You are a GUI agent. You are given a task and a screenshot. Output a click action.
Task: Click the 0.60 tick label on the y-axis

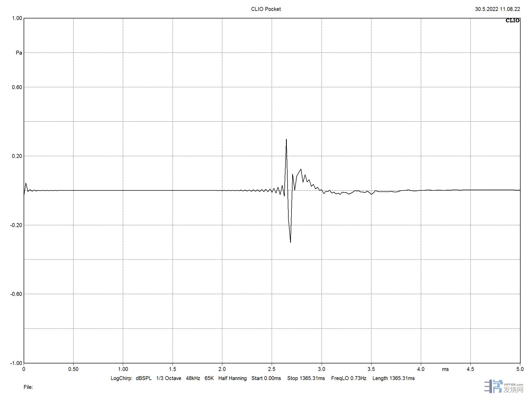click(x=17, y=87)
